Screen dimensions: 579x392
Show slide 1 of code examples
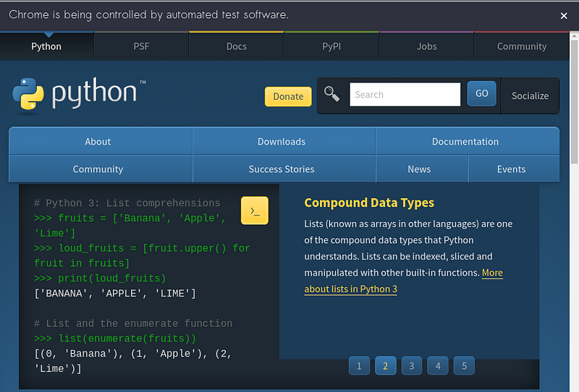[x=359, y=366]
